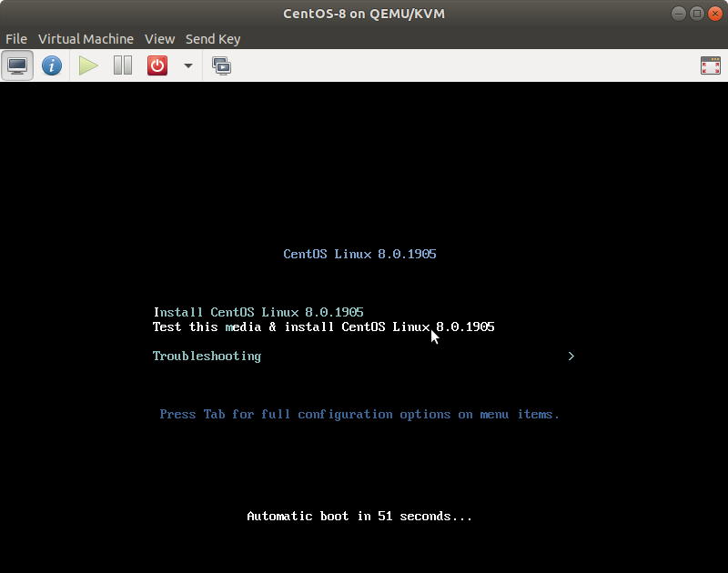
Task: Open the Send Key menu
Action: pyautogui.click(x=213, y=39)
